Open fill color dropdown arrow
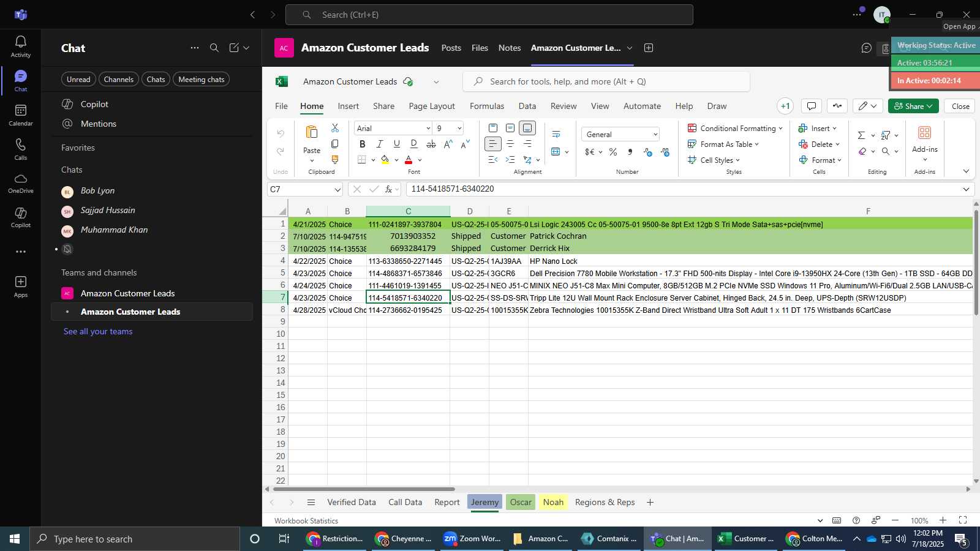980x551 pixels. click(x=396, y=160)
